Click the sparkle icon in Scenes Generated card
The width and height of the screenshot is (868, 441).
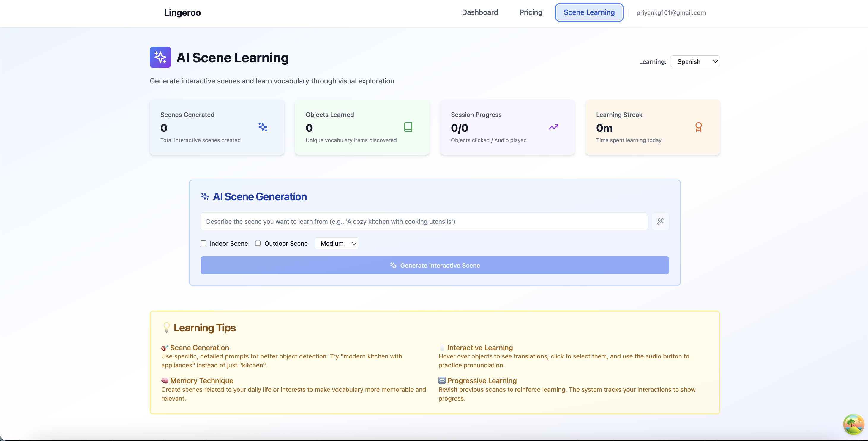coord(263,127)
